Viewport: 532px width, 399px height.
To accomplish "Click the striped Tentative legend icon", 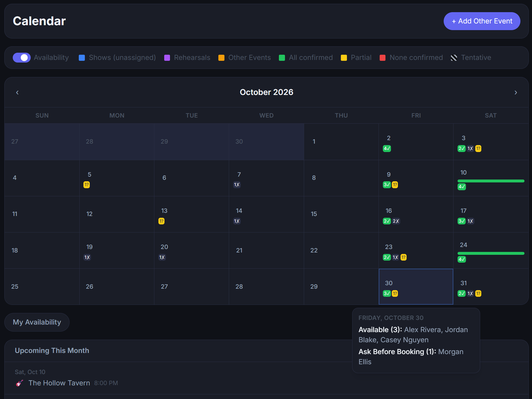I will (454, 58).
